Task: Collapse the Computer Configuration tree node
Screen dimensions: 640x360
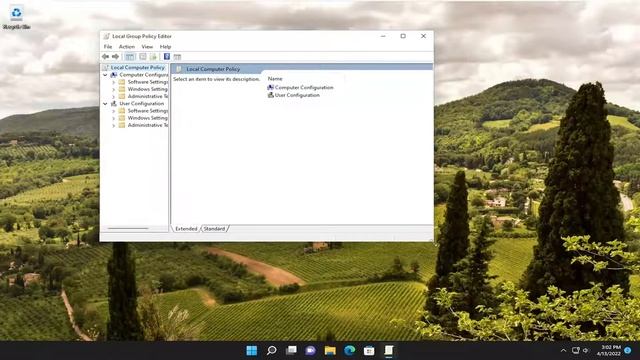Action: pyautogui.click(x=105, y=75)
